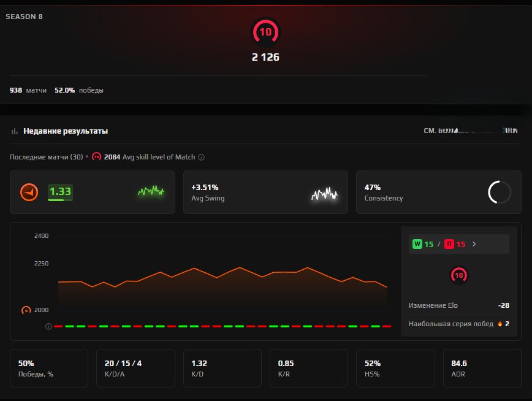
Task: Click the orange Elo icon beside 2000 axis label
Action: tap(26, 310)
